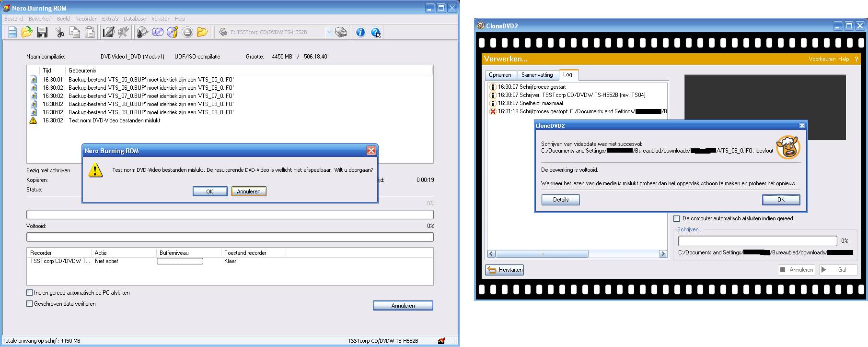Screen dimensions: 868x347
Task: Click right scroll arrow in CloneDVD2 log
Action: 663,254
